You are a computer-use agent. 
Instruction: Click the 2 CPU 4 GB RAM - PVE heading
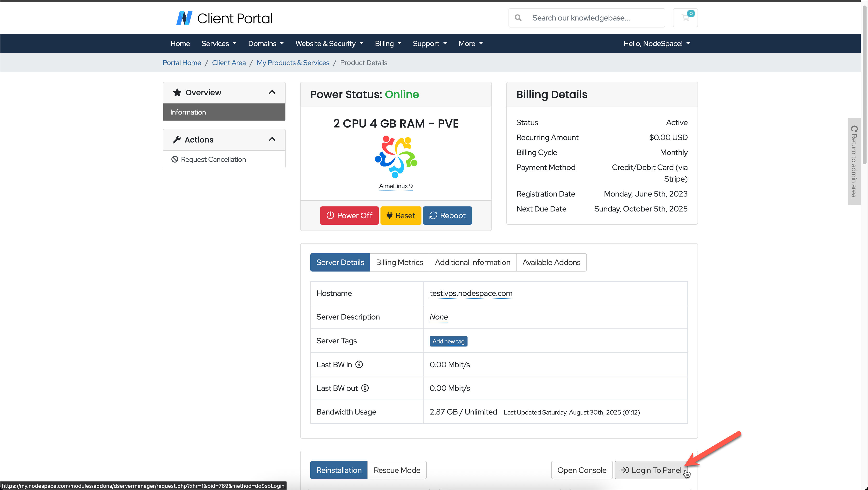pyautogui.click(x=396, y=123)
